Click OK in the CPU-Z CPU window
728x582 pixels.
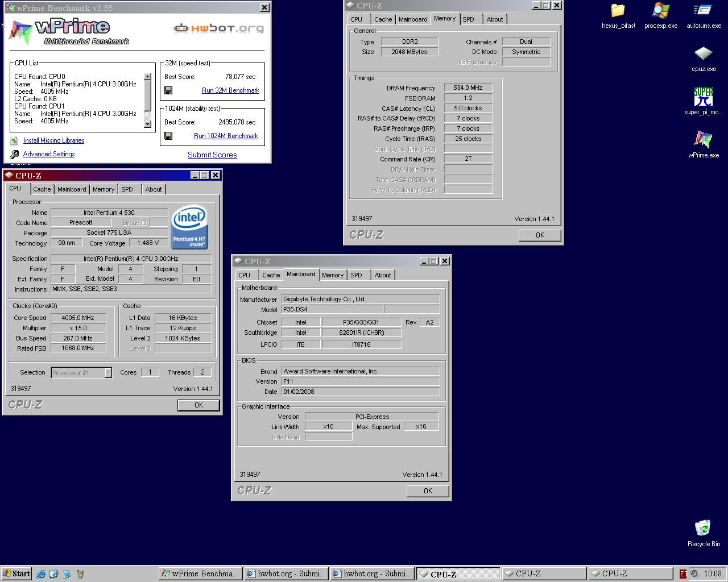pos(198,405)
